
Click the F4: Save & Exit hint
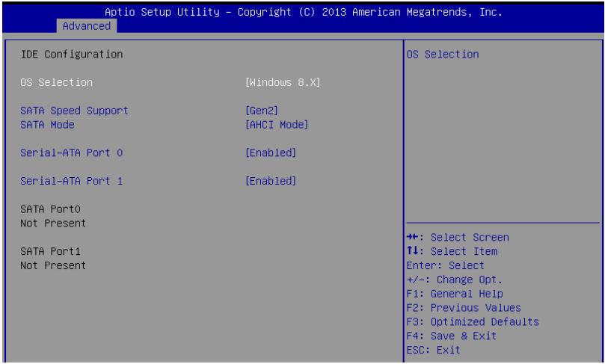click(452, 336)
